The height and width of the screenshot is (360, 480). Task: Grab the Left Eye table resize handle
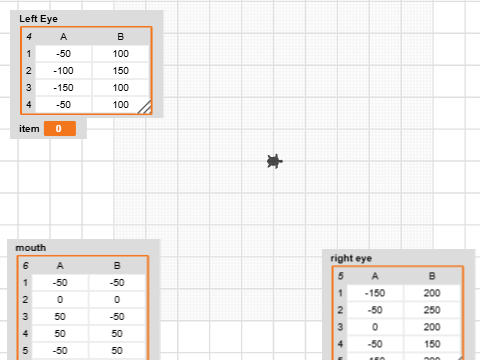click(145, 107)
